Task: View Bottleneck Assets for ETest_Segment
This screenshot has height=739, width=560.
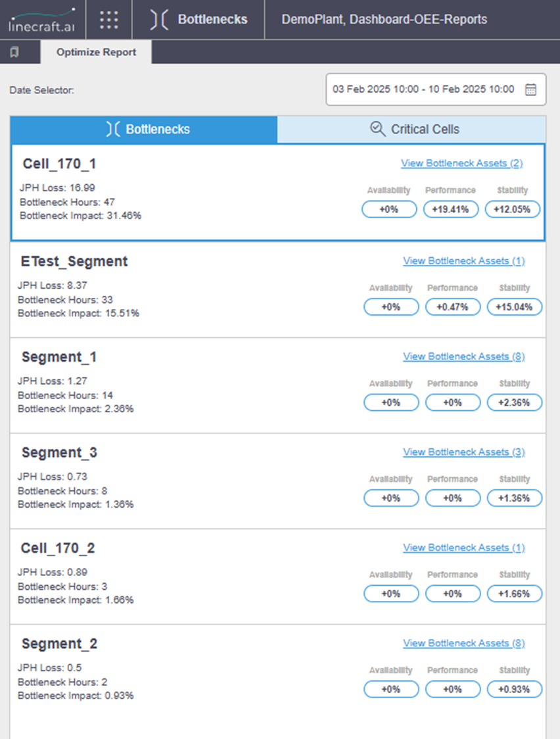Action: (x=463, y=260)
